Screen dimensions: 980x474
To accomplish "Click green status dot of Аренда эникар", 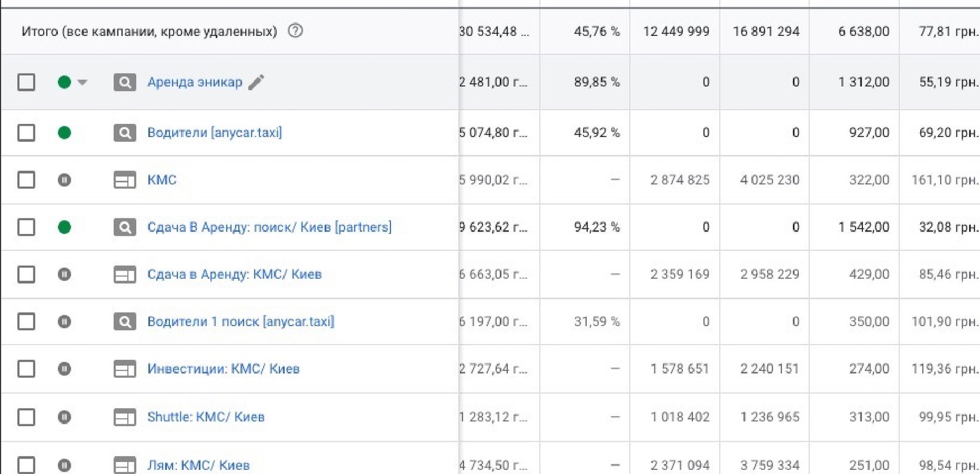I will 65,82.
